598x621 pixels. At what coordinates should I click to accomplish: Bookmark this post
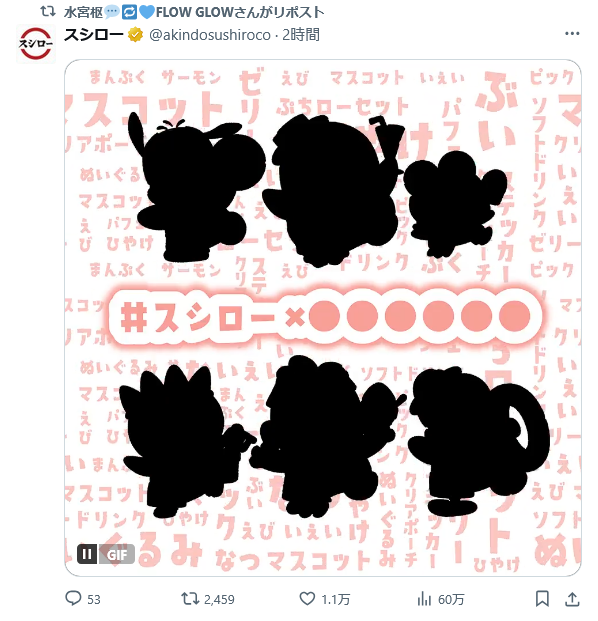(542, 598)
